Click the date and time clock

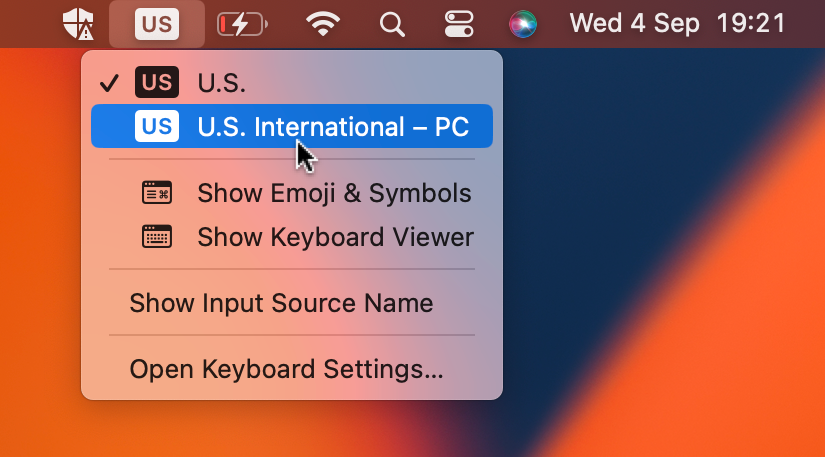coord(677,24)
